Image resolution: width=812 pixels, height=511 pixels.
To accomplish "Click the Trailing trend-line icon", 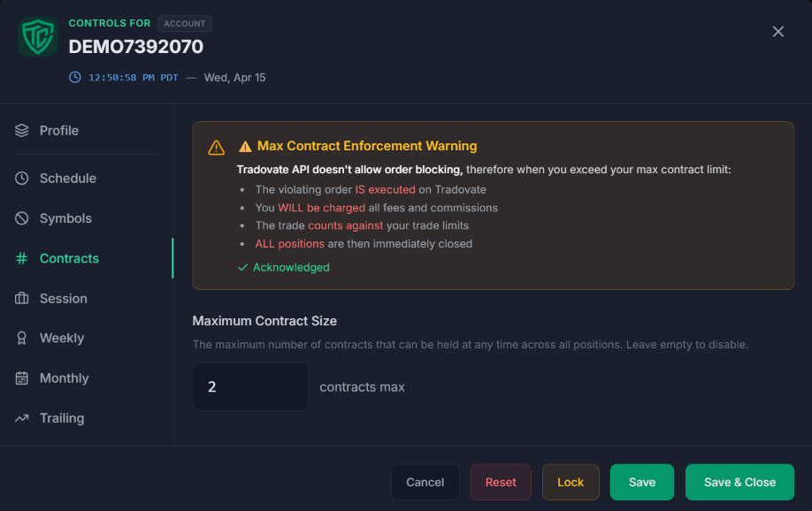I will (x=22, y=417).
